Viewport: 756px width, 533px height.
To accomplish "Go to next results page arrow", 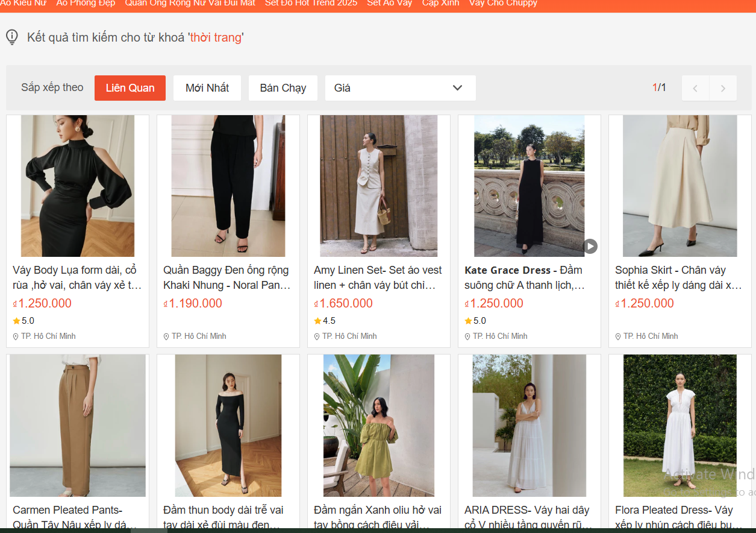I will (x=723, y=88).
